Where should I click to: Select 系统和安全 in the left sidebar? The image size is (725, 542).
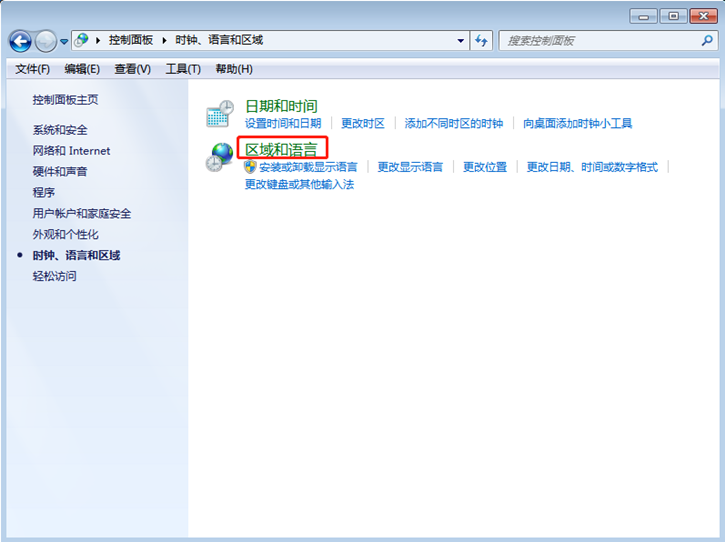pyautogui.click(x=60, y=130)
